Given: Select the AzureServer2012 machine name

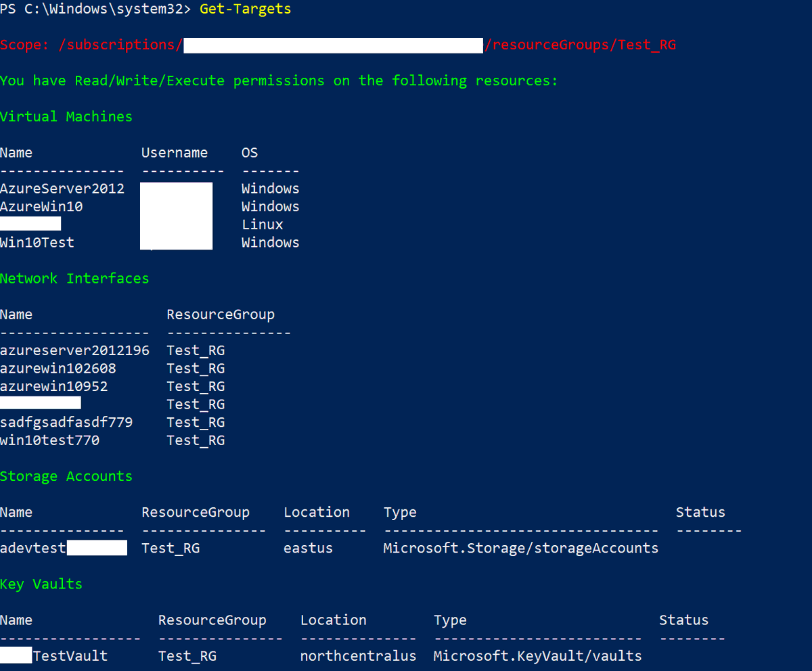Looking at the screenshot, I should coord(62,189).
